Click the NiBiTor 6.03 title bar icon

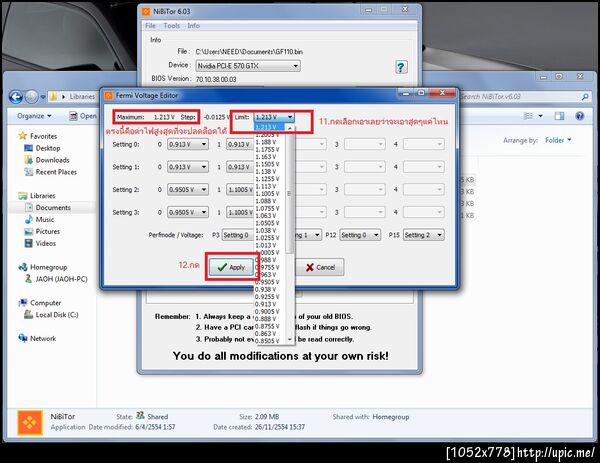[146, 11]
